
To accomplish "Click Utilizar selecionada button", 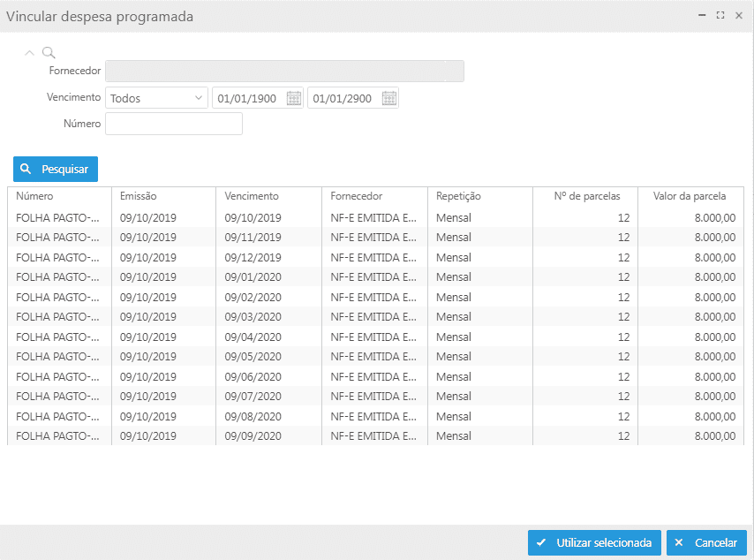I will click(x=594, y=543).
